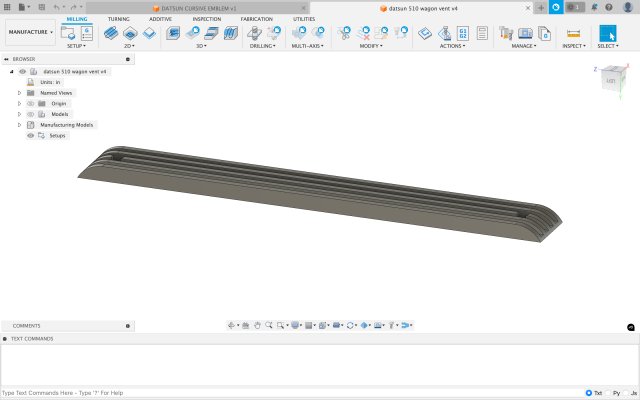Viewport: 640px width, 400px height.
Task: Open the MANUFACTURE workspace dropdown
Action: click(x=31, y=32)
